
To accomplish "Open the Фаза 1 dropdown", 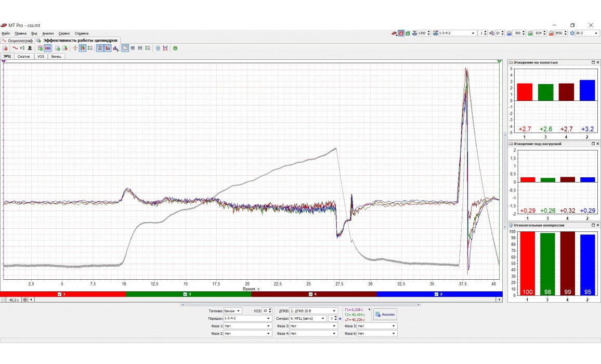I will [247, 326].
